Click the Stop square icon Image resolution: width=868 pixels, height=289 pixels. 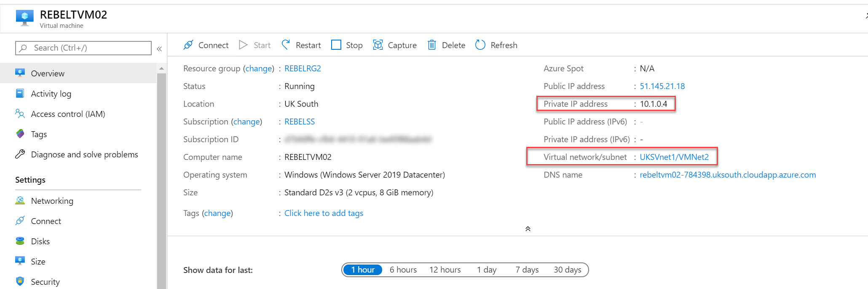pyautogui.click(x=336, y=45)
